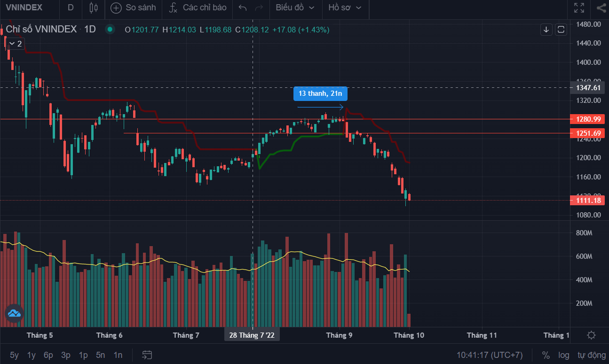
Task: Click the down arrow button beside the legend
Action: point(546,30)
